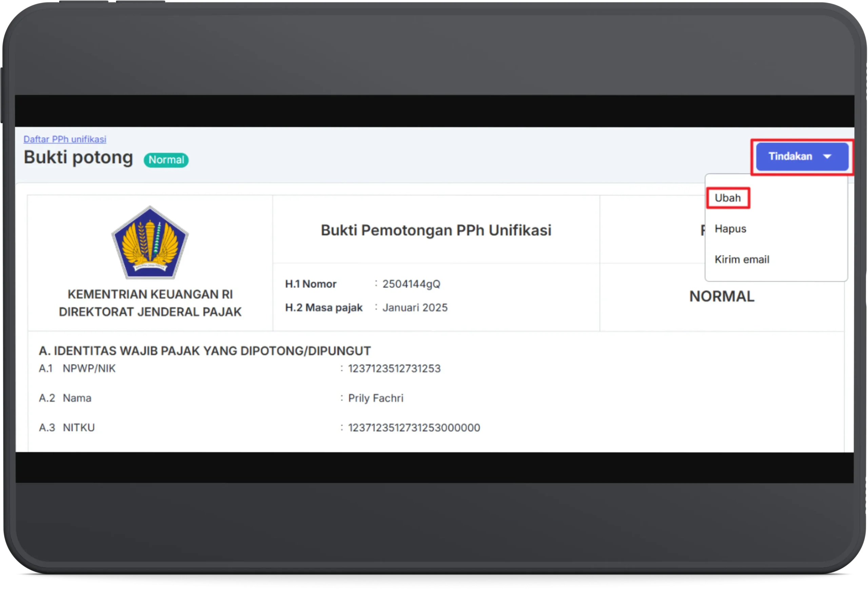Click the Nama value Prily Fachri
The image size is (868, 592).
click(376, 398)
